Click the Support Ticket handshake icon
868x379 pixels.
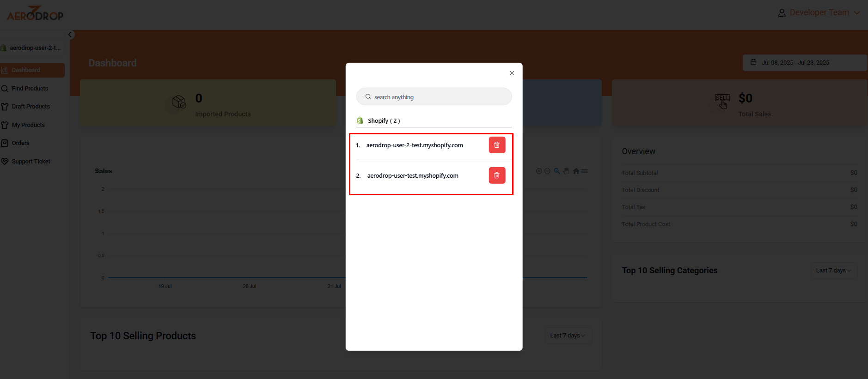(5, 162)
